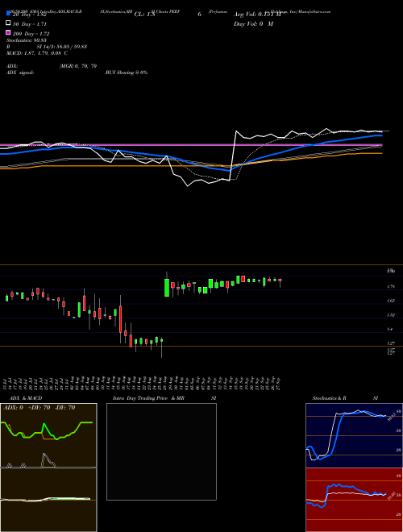Screen dimensions: 403x532
Task: Click the 1.52 price axis label
Action: tap(391, 315)
